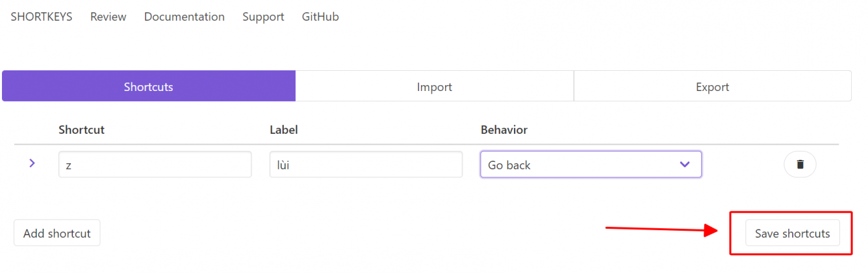The height and width of the screenshot is (273, 868).
Task: Click the purple chevron inside Behavior select
Action: [x=684, y=164]
